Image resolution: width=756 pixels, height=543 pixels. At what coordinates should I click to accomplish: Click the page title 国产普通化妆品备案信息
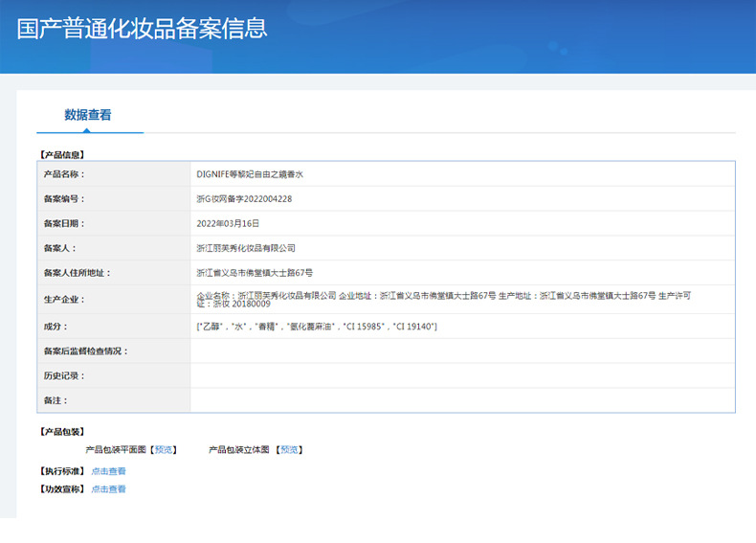(x=142, y=29)
